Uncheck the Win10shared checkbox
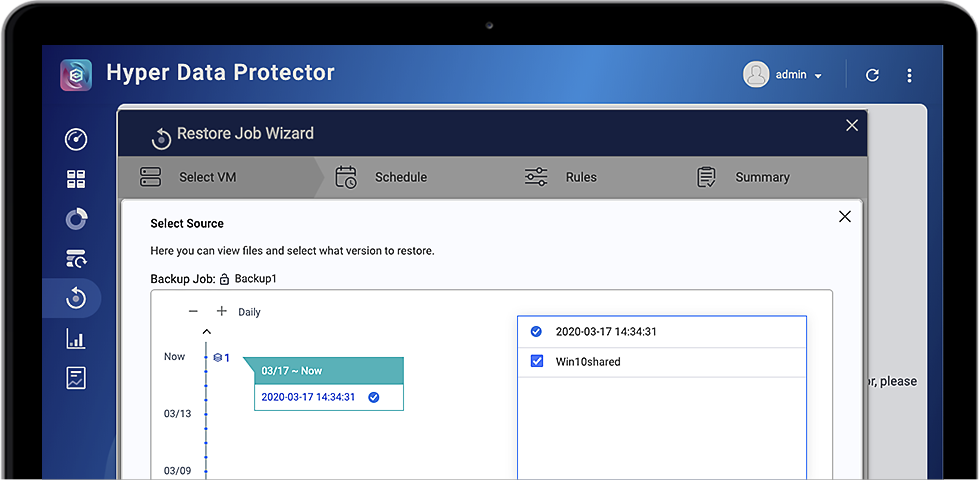The width and height of the screenshot is (979, 480). click(537, 361)
